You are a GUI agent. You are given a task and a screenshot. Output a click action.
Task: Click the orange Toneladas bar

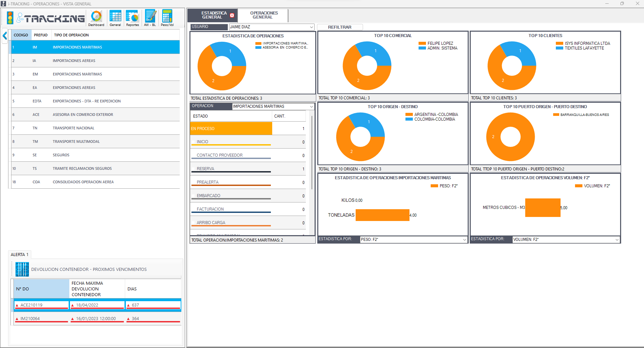(x=382, y=215)
